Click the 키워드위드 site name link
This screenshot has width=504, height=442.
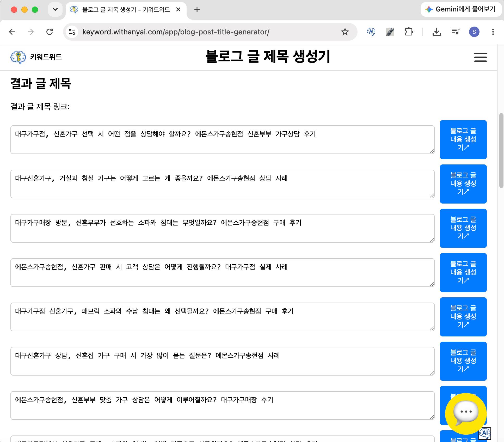46,57
